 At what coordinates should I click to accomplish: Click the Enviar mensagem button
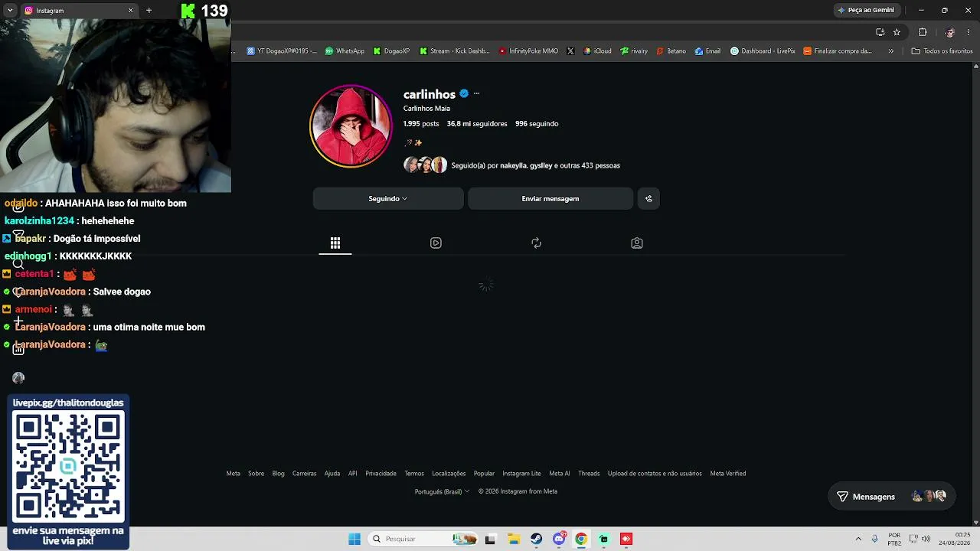[550, 199]
